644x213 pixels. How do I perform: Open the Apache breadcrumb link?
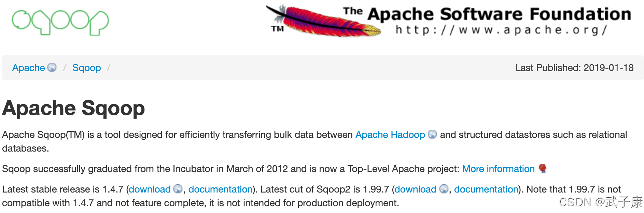(28, 68)
